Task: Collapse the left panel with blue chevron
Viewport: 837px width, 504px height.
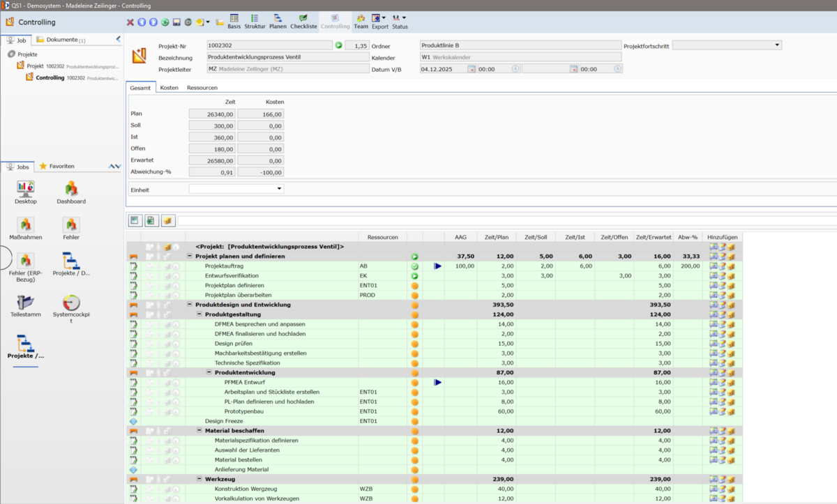Action: (118, 39)
